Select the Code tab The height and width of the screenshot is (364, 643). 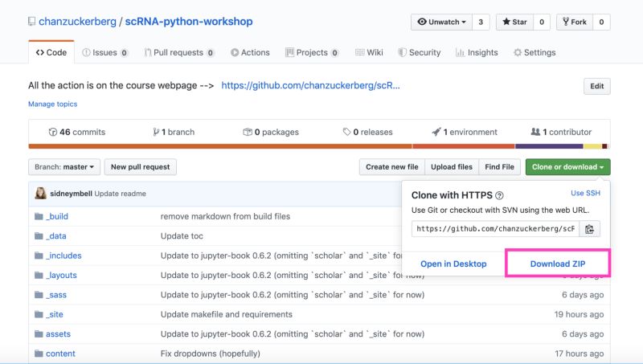[51, 52]
